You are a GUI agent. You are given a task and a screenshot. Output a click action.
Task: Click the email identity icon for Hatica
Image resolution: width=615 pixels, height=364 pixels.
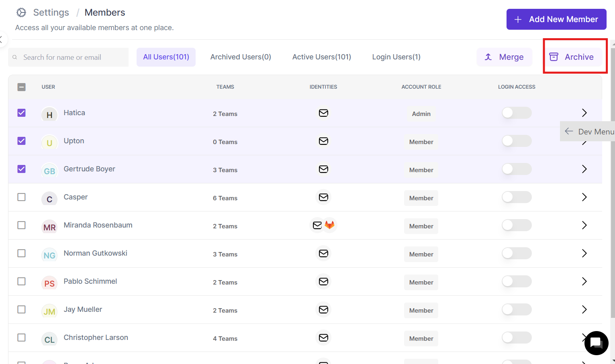[323, 113]
